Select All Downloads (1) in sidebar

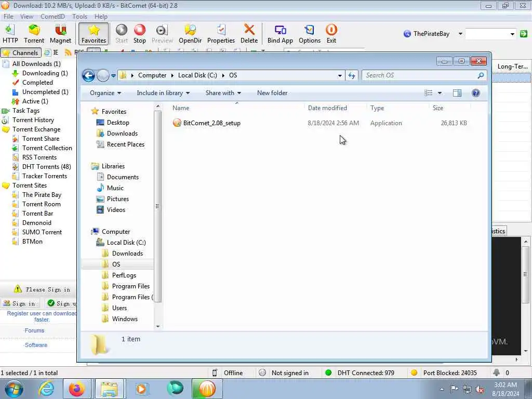click(36, 64)
